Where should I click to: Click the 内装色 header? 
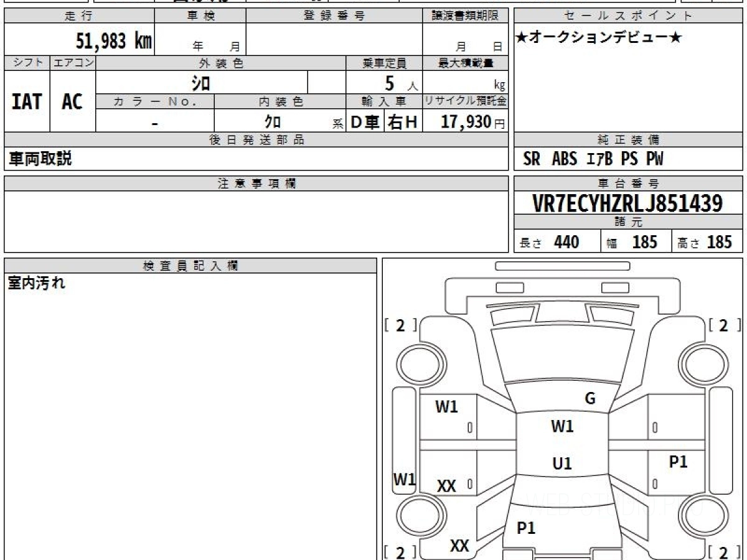click(x=280, y=101)
